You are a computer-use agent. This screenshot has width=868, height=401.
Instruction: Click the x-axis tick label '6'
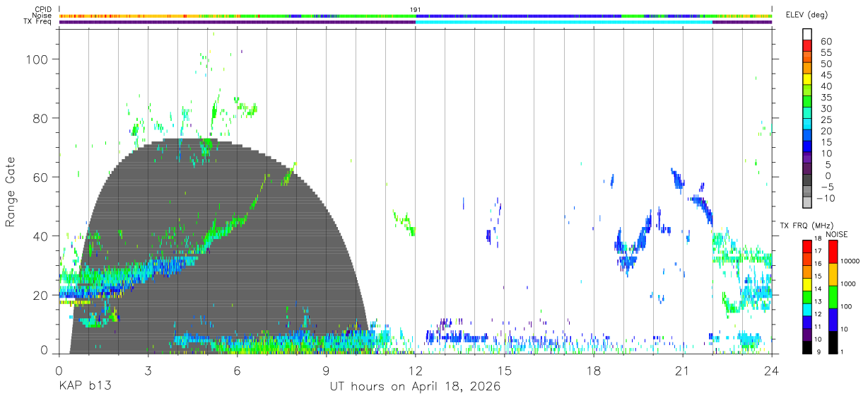point(237,370)
